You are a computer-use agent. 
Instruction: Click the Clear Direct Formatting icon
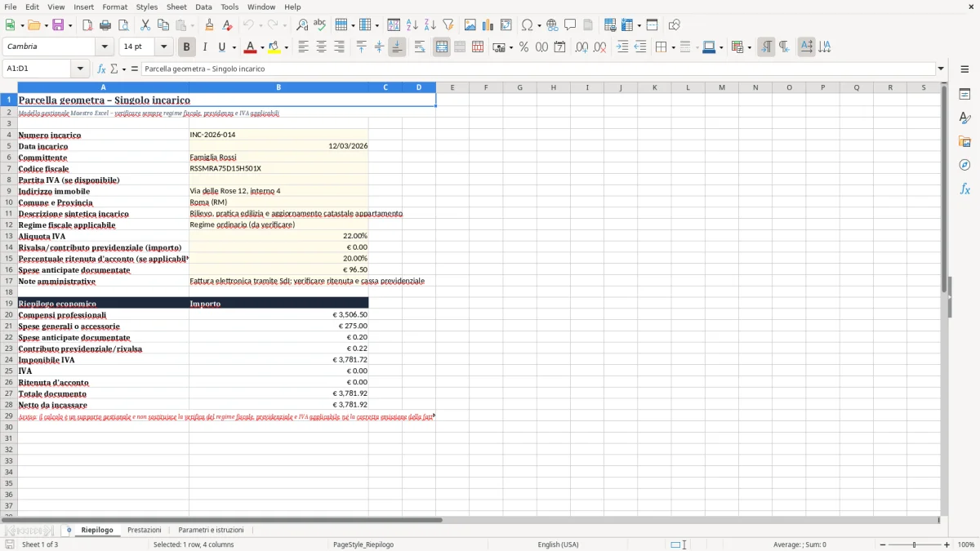click(x=227, y=25)
